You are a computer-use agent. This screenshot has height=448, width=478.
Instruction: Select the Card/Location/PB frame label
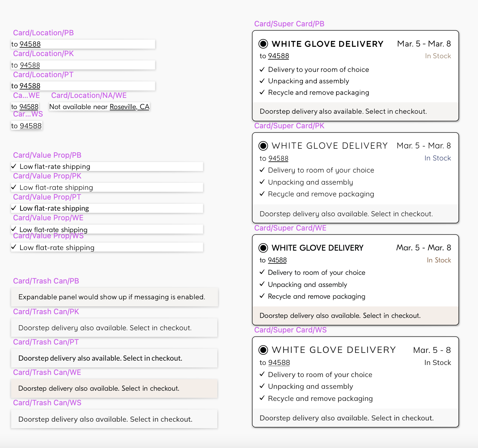43,33
